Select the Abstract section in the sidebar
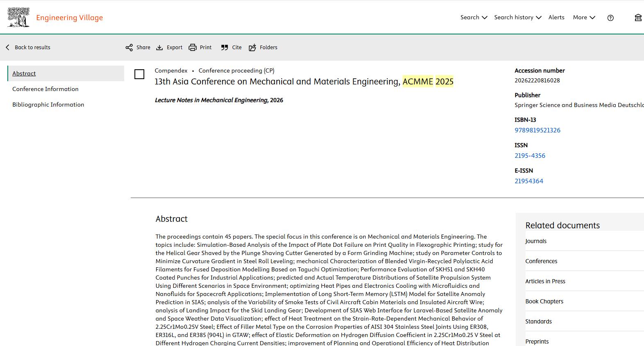 pyautogui.click(x=66, y=73)
